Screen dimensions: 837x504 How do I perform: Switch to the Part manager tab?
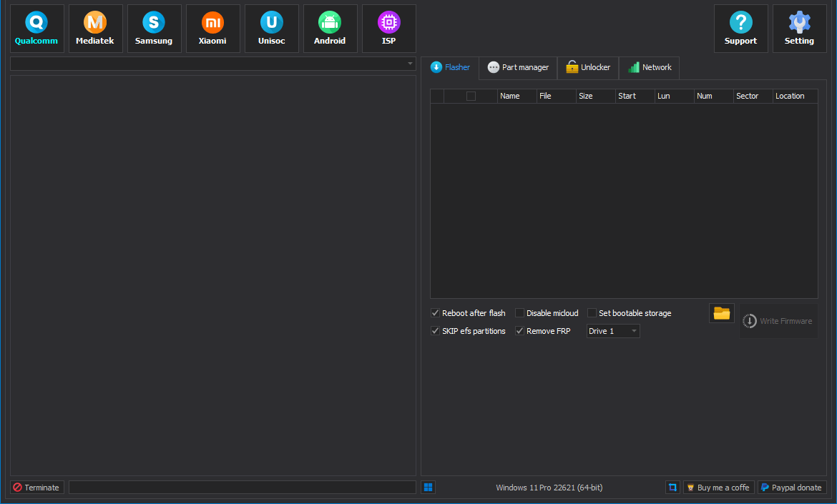(x=517, y=67)
